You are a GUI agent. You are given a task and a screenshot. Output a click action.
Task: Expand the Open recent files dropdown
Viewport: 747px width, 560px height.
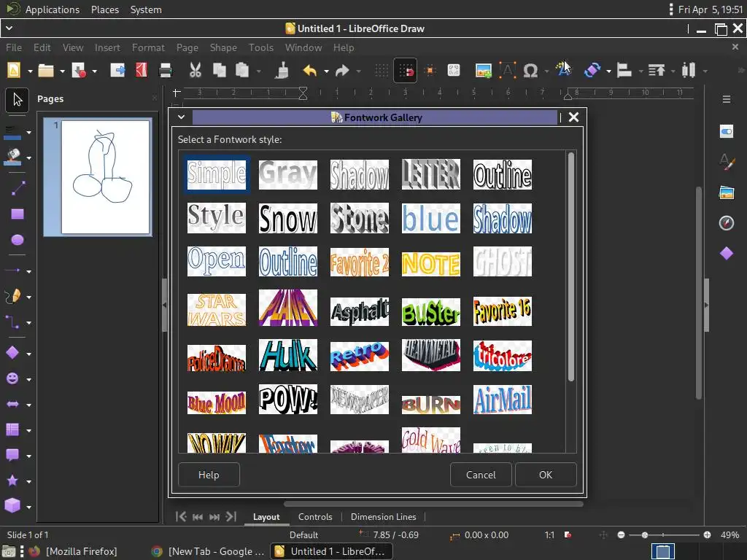[63, 71]
